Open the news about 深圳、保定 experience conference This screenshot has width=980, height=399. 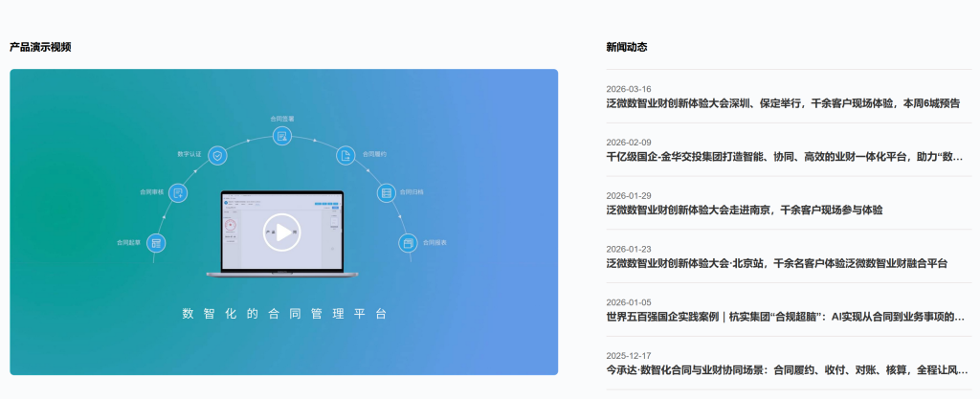click(x=783, y=103)
